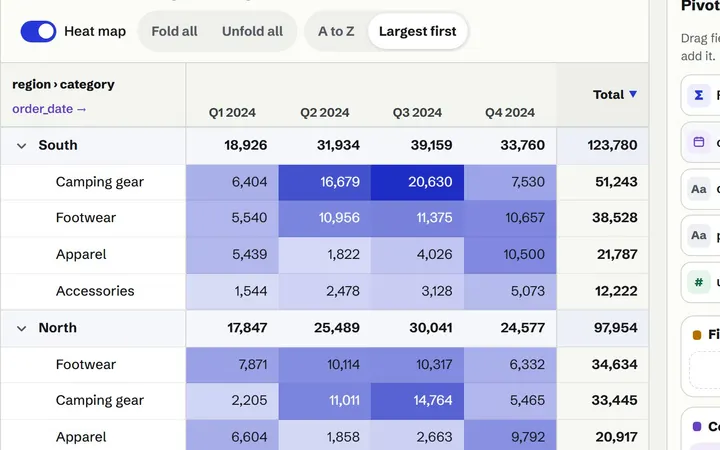Select the North Footwear row label
This screenshot has width=720, height=450.
pos(86,365)
